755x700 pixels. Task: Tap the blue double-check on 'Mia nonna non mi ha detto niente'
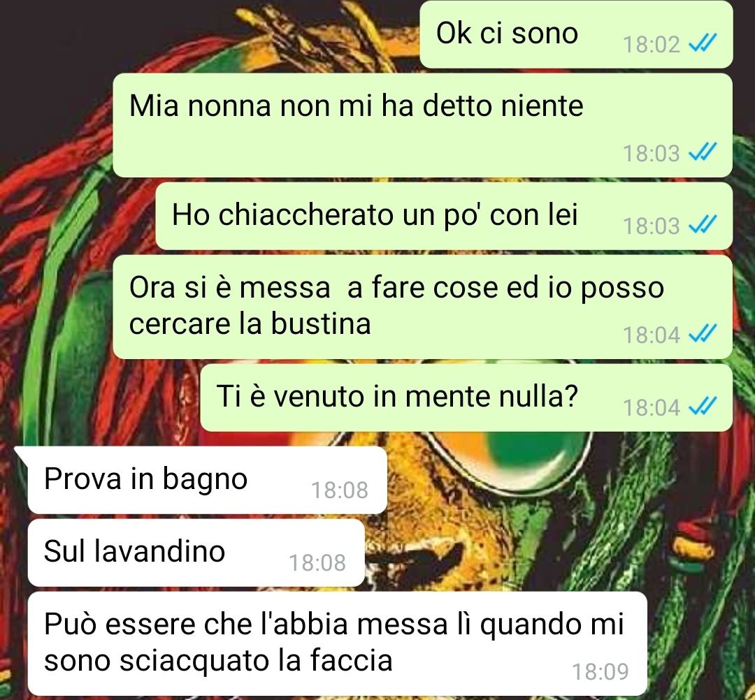(703, 152)
